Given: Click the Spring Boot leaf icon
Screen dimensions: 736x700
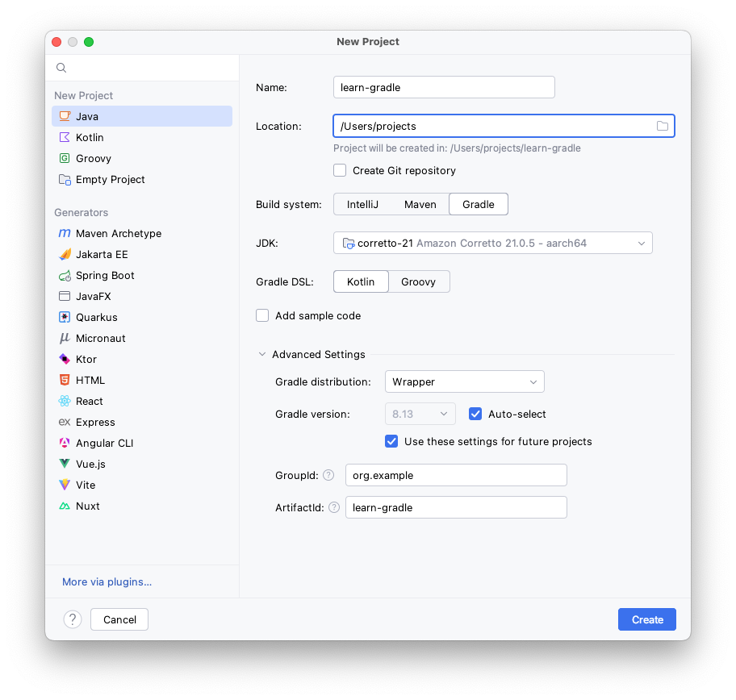Looking at the screenshot, I should click(65, 275).
